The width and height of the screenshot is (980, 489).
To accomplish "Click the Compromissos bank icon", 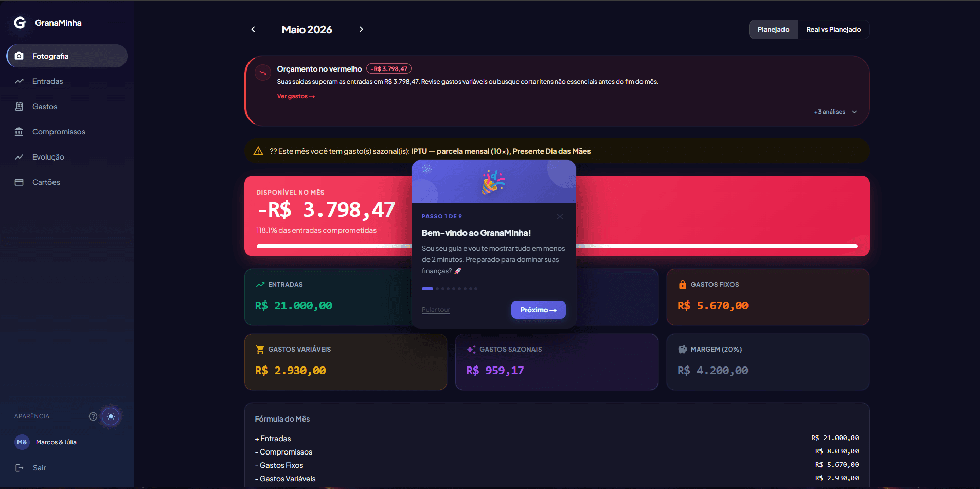I will (x=19, y=132).
